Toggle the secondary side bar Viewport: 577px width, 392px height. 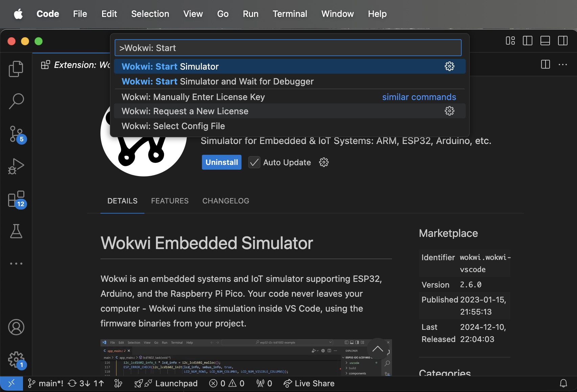[563, 41]
